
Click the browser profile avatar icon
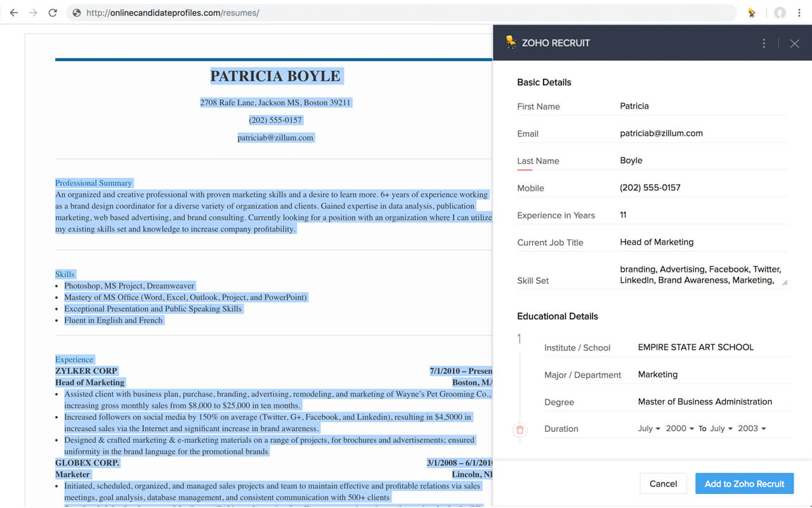tap(779, 12)
